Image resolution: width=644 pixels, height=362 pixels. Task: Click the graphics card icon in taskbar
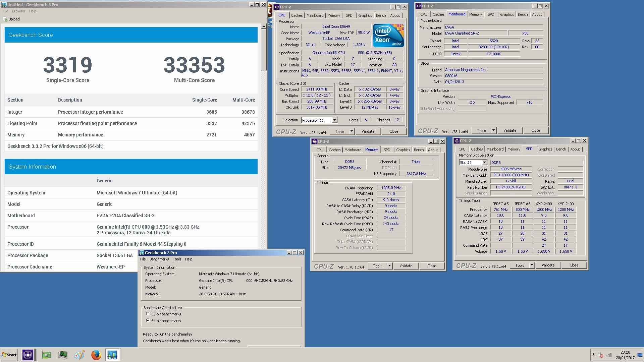pos(46,355)
